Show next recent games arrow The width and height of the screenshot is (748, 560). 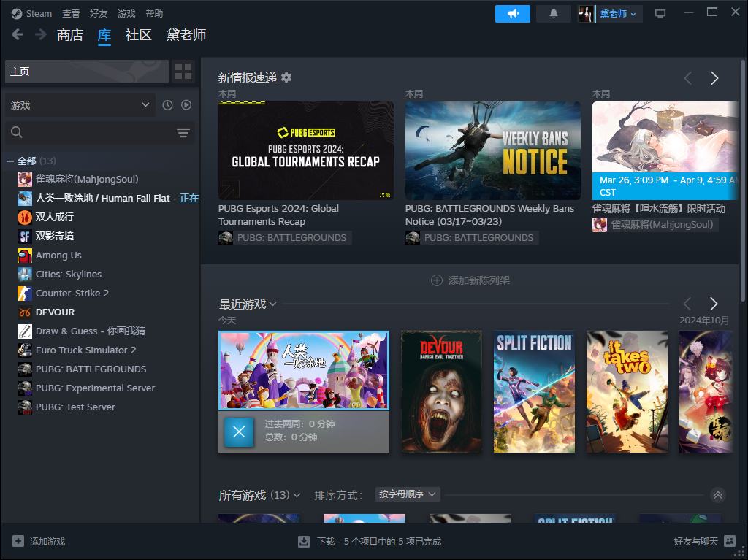[x=714, y=304]
